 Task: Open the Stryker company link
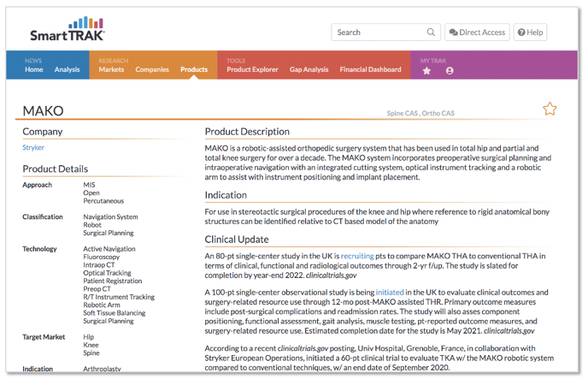(x=33, y=147)
